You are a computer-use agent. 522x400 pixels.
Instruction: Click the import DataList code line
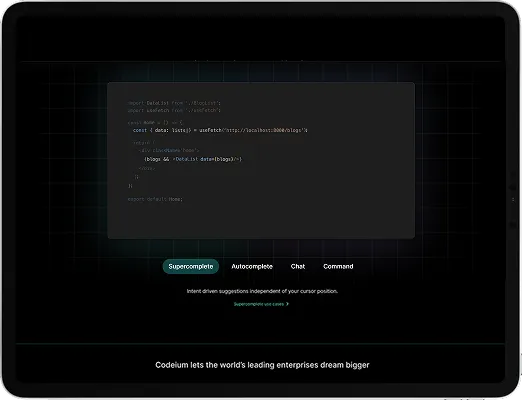(174, 103)
